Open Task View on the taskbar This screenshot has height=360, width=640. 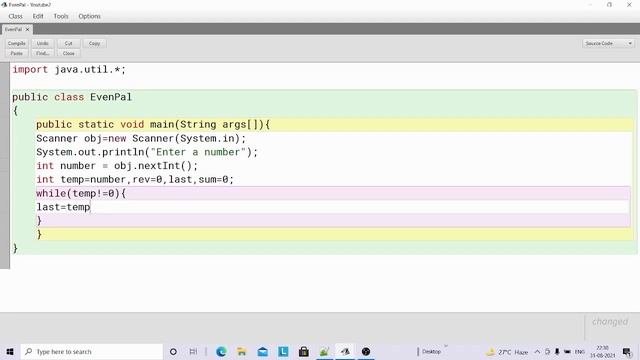tap(193, 351)
